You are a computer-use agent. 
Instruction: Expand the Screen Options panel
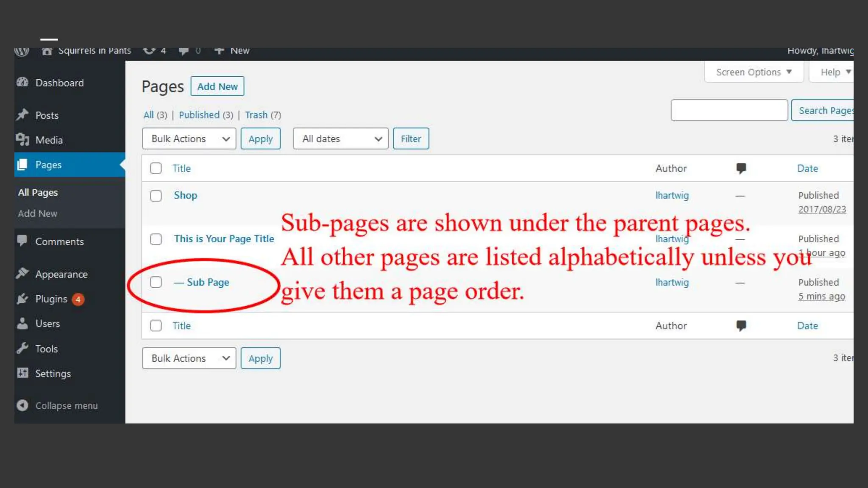[754, 72]
